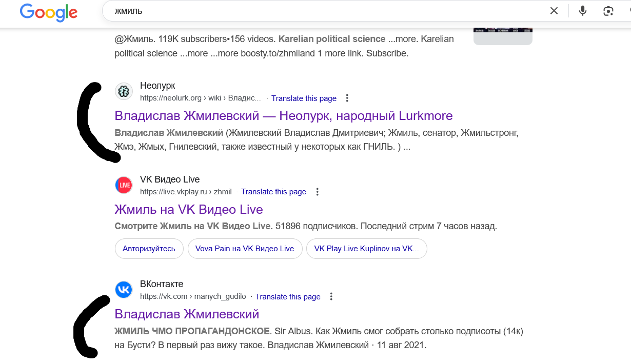Translate the Неолурк page
Image resolution: width=631 pixels, height=364 pixels.
pos(304,98)
